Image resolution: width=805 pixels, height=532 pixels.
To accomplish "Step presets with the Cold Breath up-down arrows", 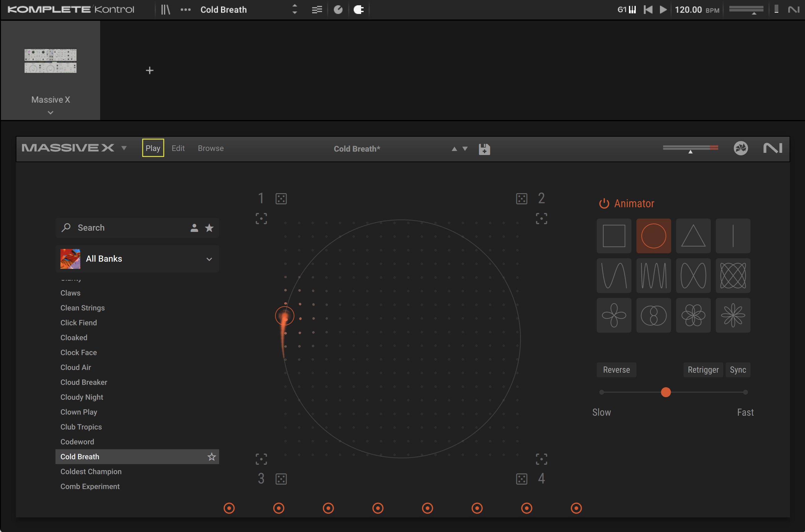I will (x=294, y=10).
